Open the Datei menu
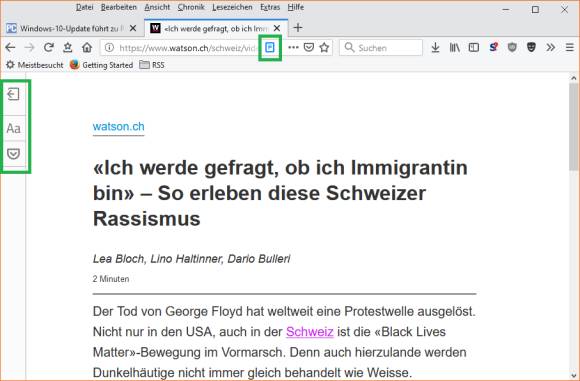This screenshot has height=381, width=580. pyautogui.click(x=84, y=7)
